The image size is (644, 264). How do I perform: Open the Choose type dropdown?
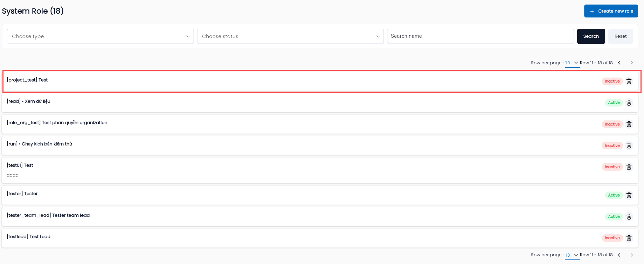101,36
